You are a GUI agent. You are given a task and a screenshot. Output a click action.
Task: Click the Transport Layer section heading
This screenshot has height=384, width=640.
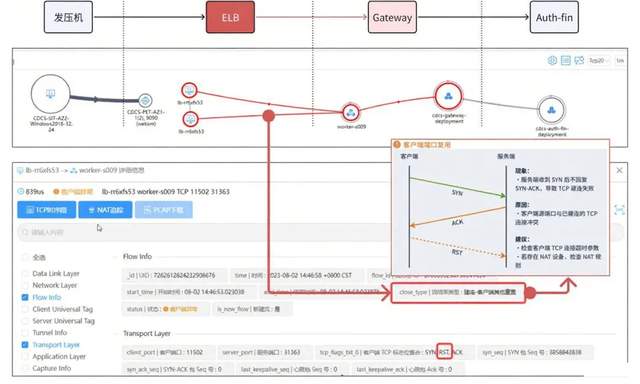pos(147,333)
